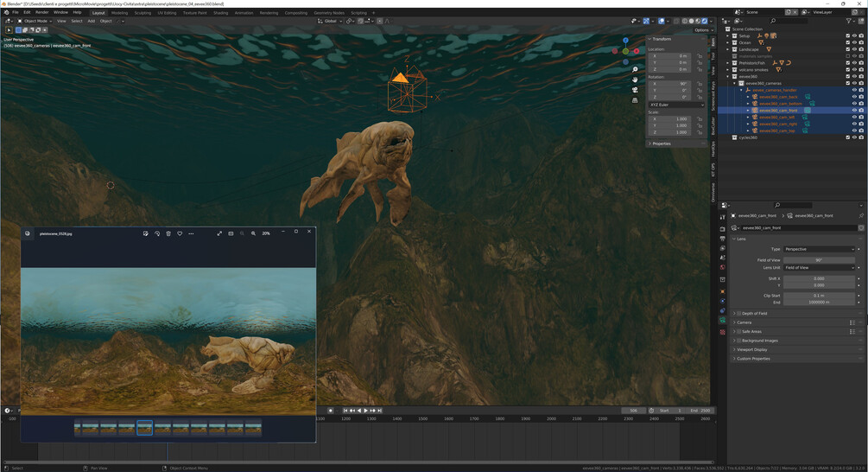Favorite the image with the heart icon
Image resolution: width=868 pixels, height=472 pixels.
pyautogui.click(x=180, y=233)
